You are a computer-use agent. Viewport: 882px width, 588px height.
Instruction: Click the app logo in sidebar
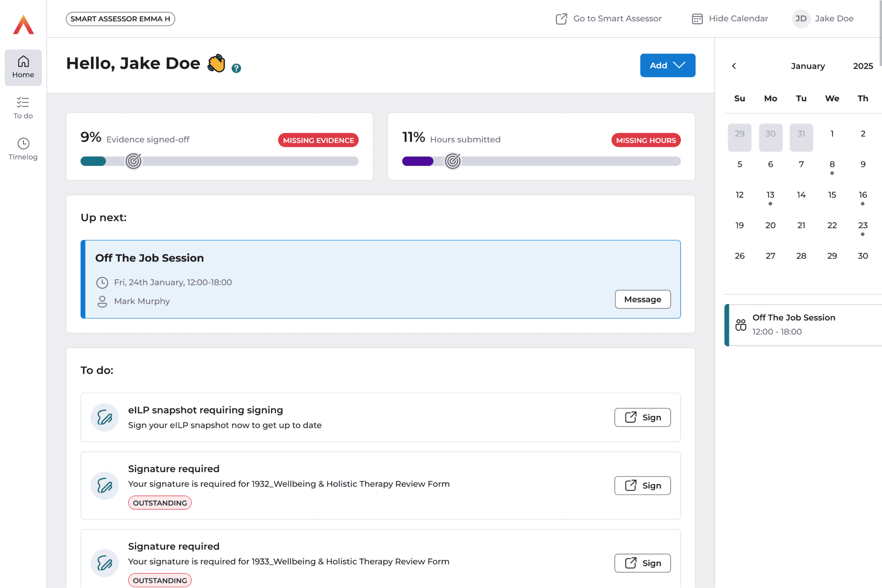23,24
